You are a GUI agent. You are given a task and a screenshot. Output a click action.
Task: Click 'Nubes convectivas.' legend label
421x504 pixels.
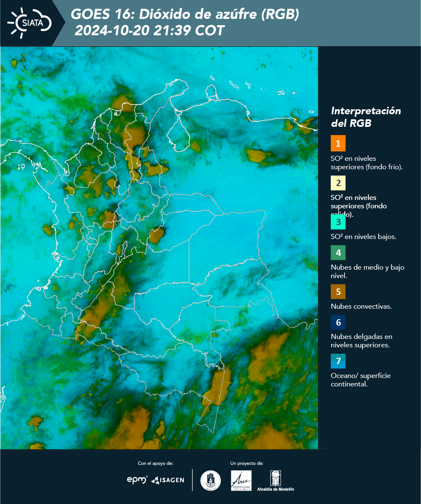click(361, 306)
